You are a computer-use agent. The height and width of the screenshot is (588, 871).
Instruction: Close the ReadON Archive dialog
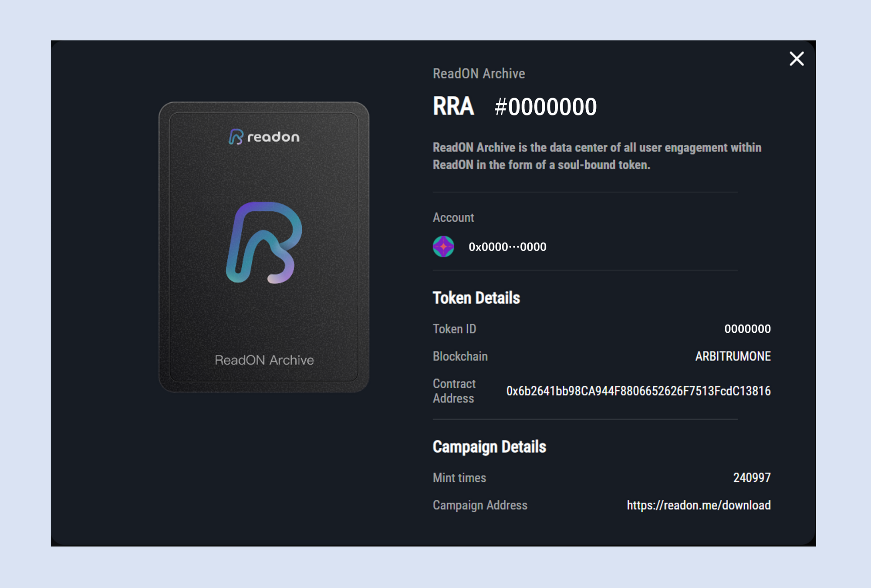[x=796, y=58]
